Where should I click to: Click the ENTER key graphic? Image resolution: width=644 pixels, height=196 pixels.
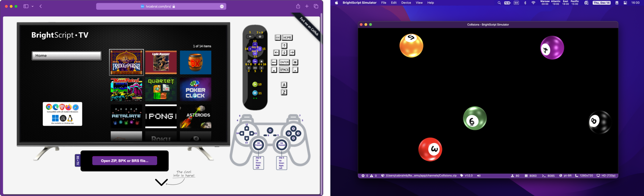click(284, 62)
